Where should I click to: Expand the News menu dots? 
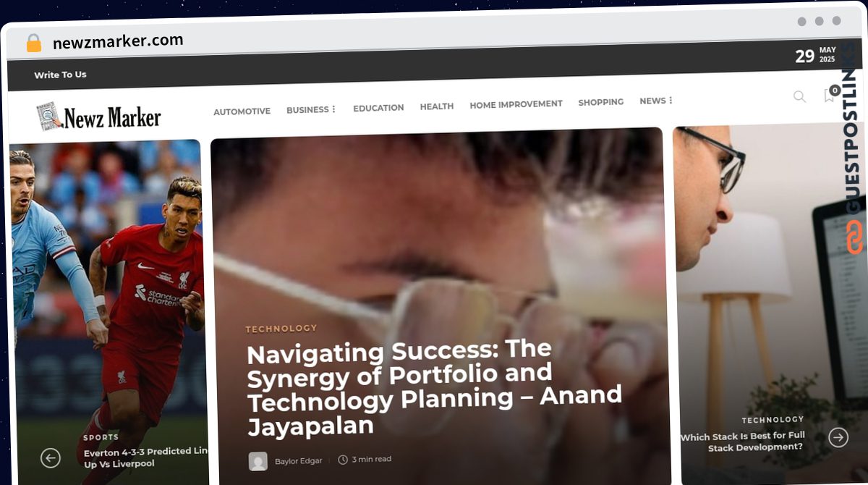point(671,101)
